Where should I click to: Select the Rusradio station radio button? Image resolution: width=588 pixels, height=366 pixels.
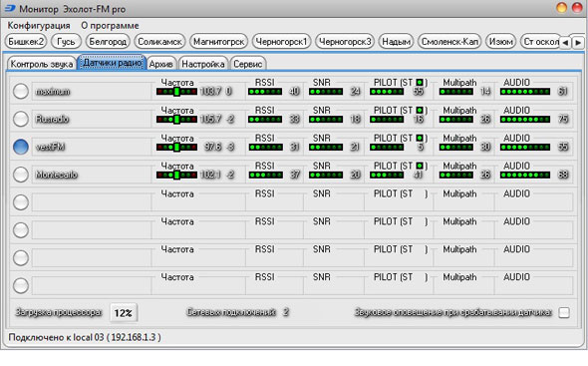pos(21,119)
